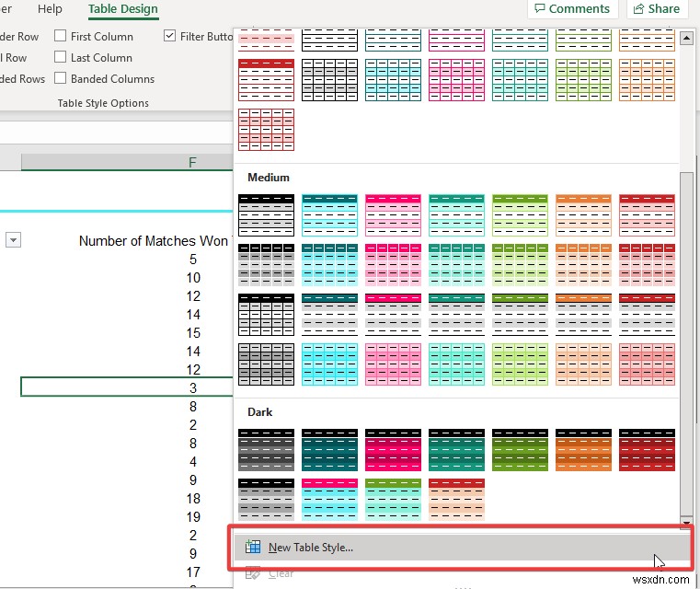Switch to the Table Design tab
The image size is (700, 589).
[x=122, y=9]
